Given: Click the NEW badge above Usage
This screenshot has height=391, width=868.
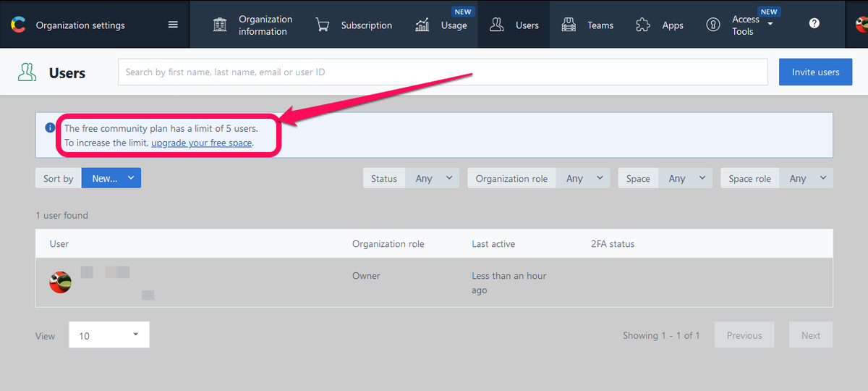Looking at the screenshot, I should 463,12.
